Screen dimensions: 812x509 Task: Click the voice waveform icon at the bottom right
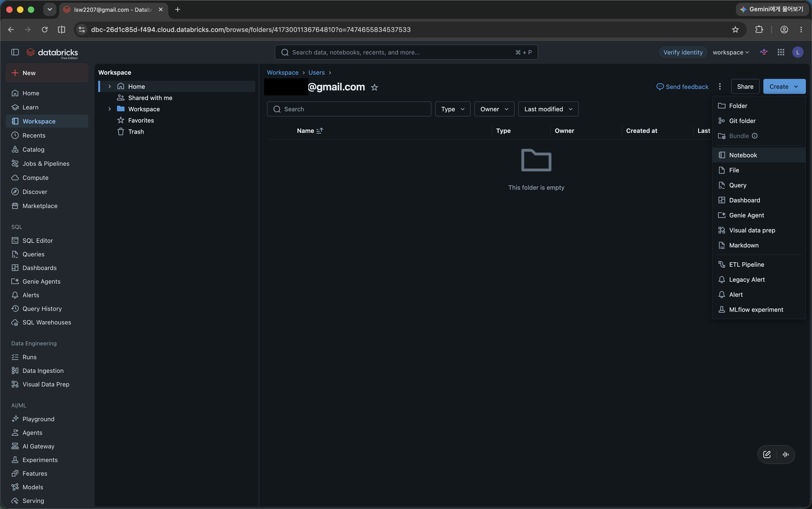coord(786,455)
